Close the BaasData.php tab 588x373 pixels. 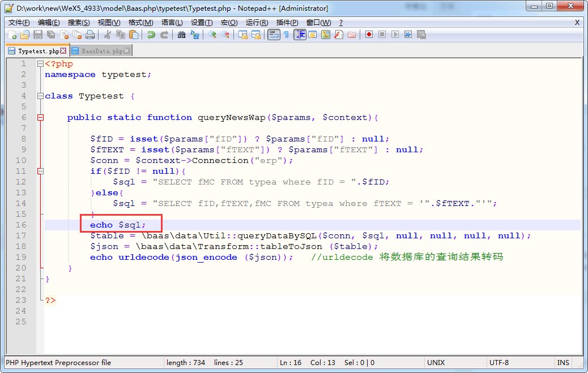[x=127, y=50]
